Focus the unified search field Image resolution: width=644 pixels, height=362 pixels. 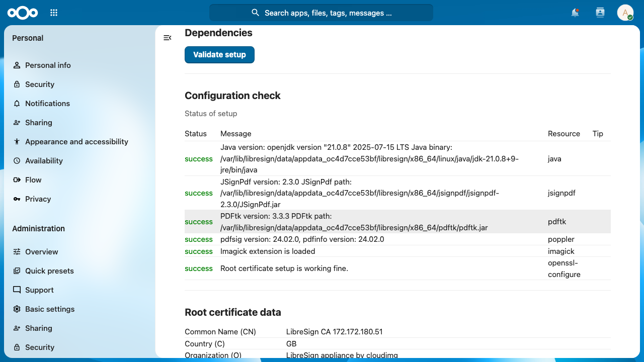coord(321,13)
